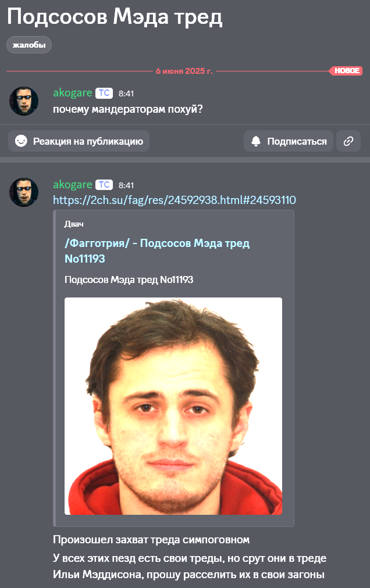Click the forum post title Подсосов Мэда тред
Screen dimensions: 370x588
(x=115, y=17)
